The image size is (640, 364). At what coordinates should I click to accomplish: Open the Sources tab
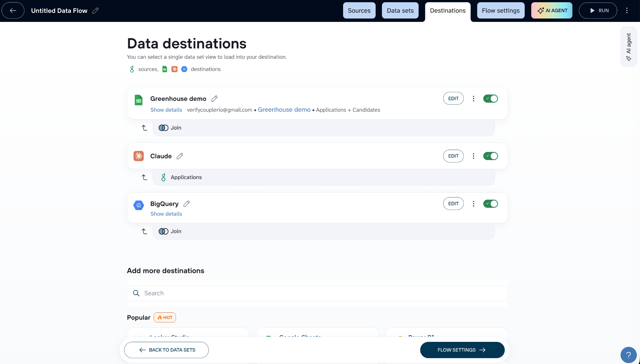(359, 10)
